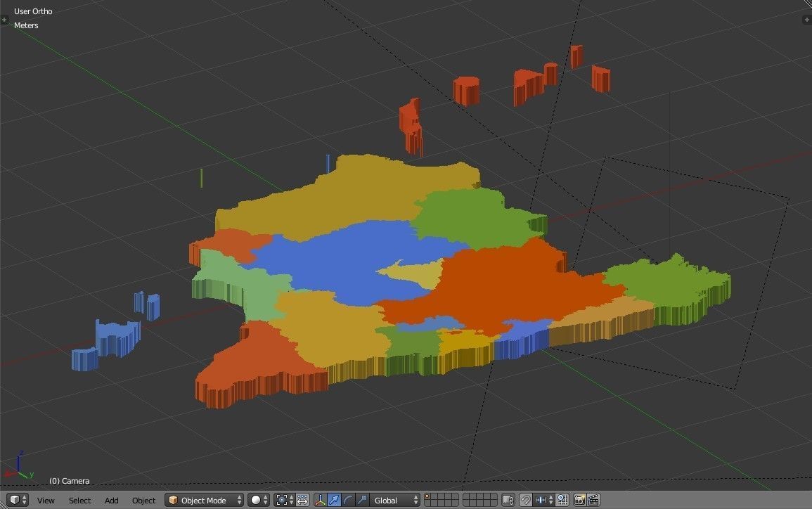Expand the left tool shelf plus handle
Screen dimensions: 812x509
[x=4, y=20]
